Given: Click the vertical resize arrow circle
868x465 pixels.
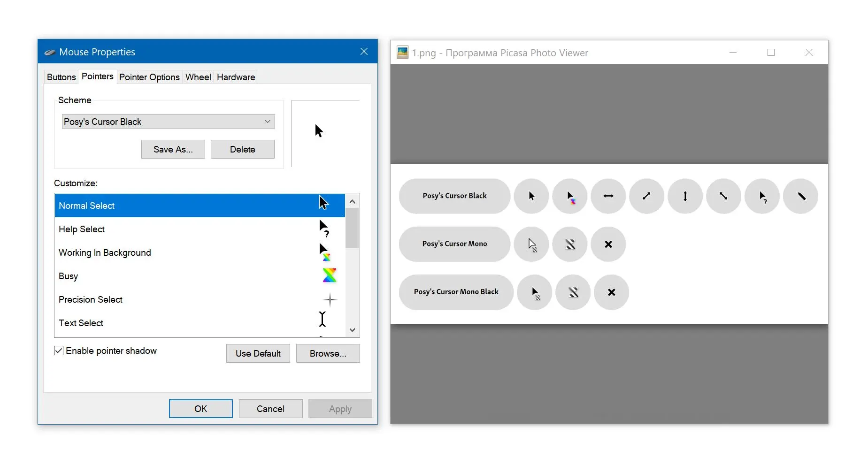Looking at the screenshot, I should (x=685, y=196).
